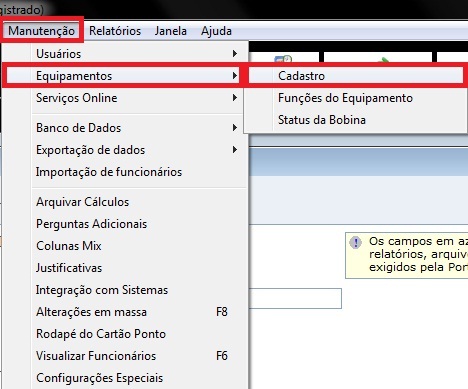Open the Janela menu
The image size is (468, 389).
(171, 31)
